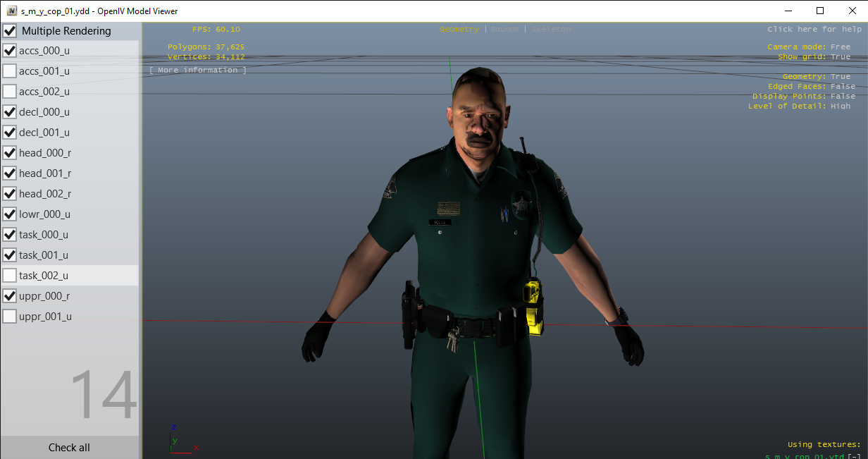
Task: Open help via Click here for help
Action: pos(814,30)
